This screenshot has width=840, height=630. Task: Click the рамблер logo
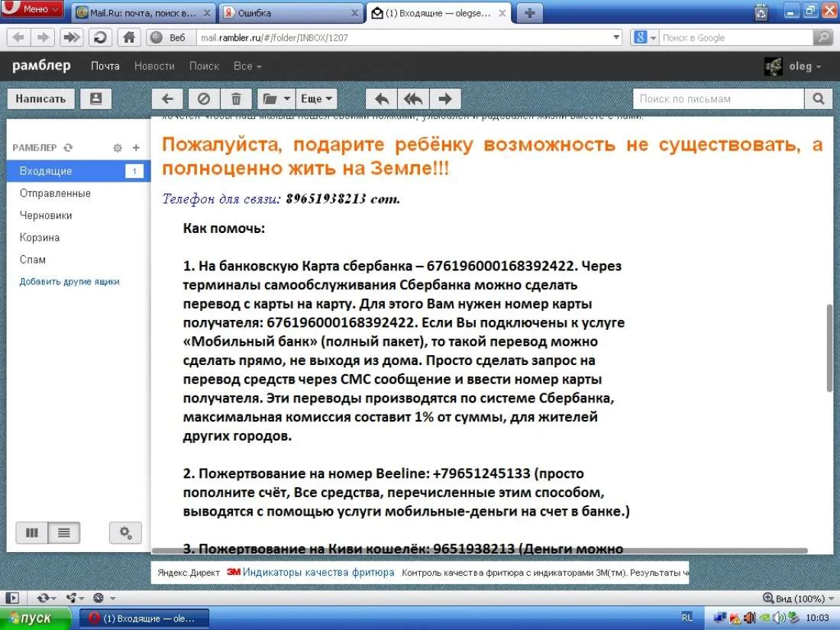pyautogui.click(x=41, y=66)
